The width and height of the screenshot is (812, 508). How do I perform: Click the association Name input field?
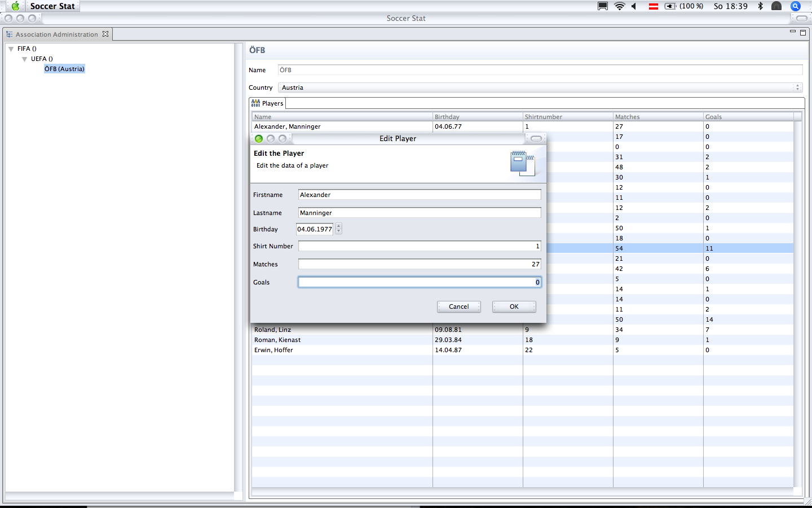(x=540, y=70)
